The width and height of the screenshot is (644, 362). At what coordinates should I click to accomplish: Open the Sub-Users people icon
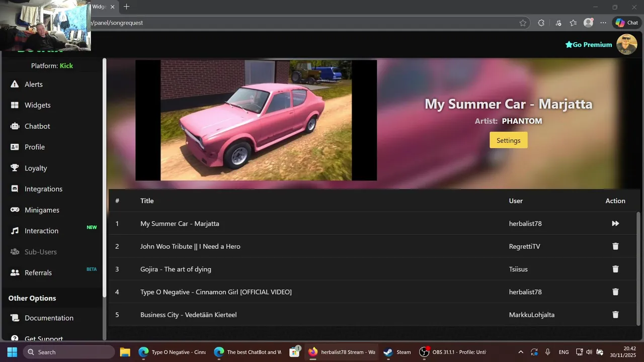(15, 252)
